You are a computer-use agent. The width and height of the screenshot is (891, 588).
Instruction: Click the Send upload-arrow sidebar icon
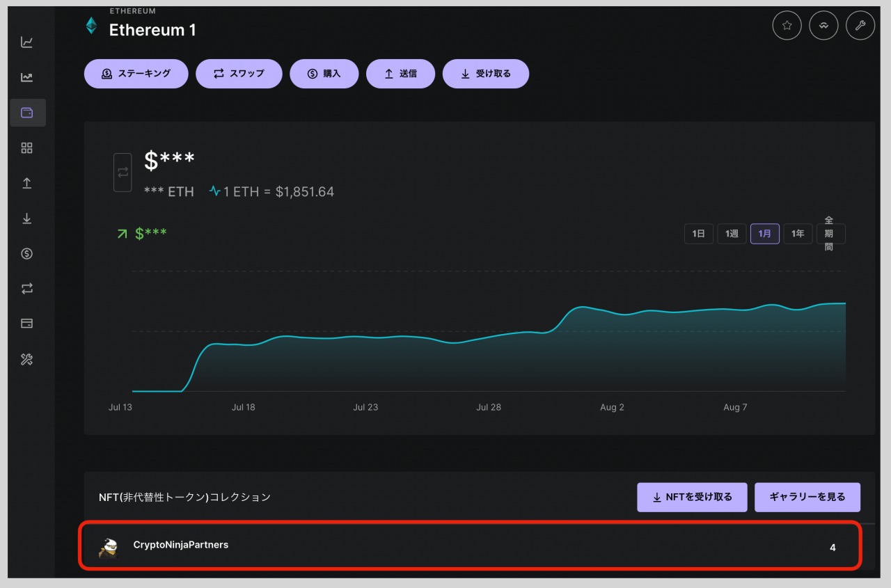(27, 183)
